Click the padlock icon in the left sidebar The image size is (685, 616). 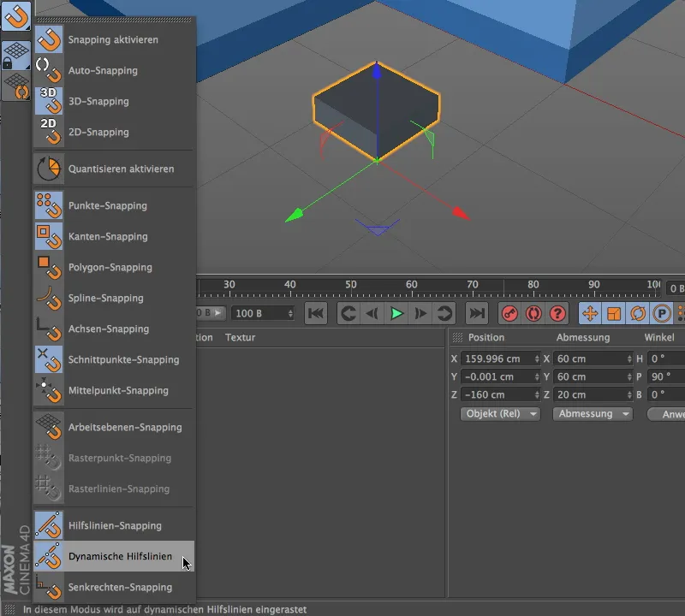click(15, 53)
